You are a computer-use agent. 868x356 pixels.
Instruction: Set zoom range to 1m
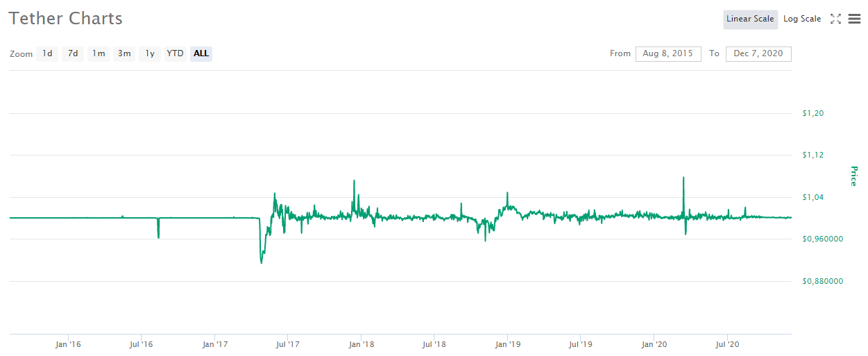click(x=99, y=53)
